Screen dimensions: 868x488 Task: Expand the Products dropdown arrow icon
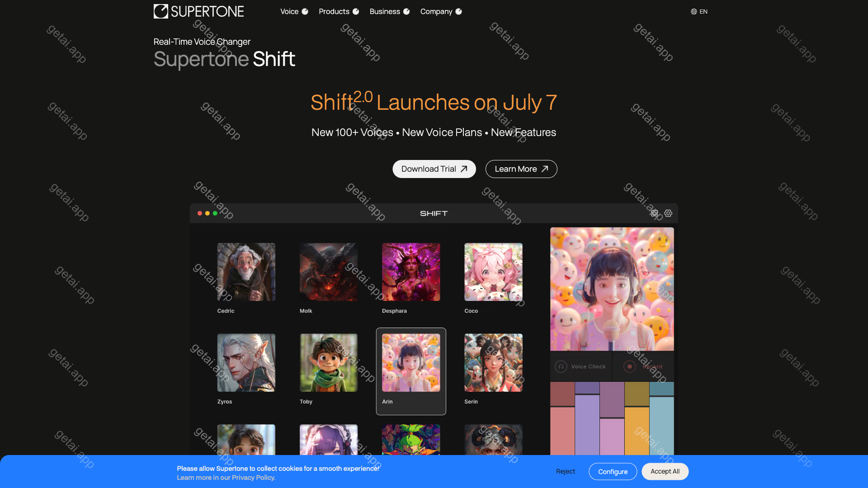[356, 12]
